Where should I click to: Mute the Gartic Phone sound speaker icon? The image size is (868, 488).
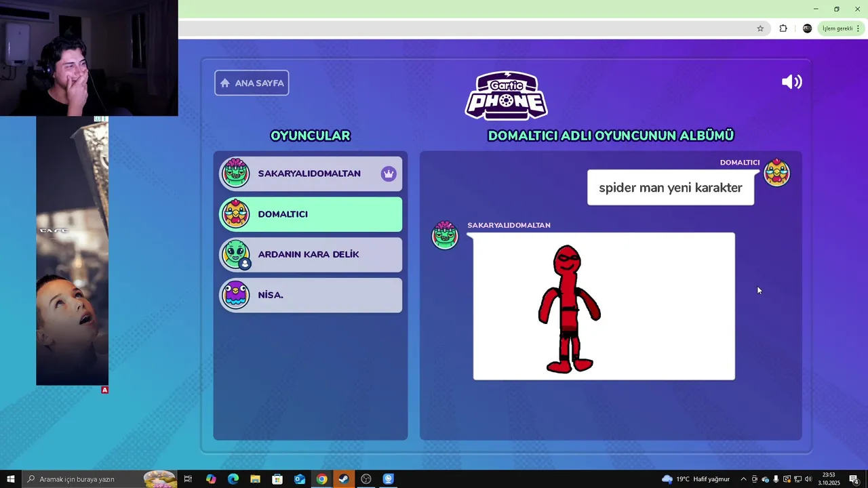click(791, 82)
